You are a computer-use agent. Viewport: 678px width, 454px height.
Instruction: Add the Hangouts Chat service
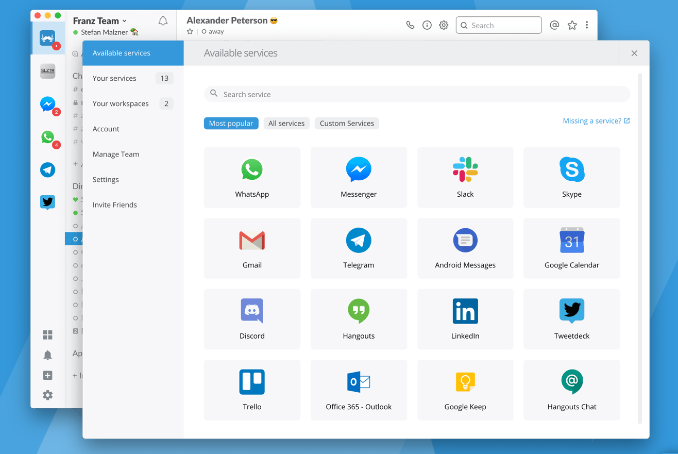coord(572,390)
